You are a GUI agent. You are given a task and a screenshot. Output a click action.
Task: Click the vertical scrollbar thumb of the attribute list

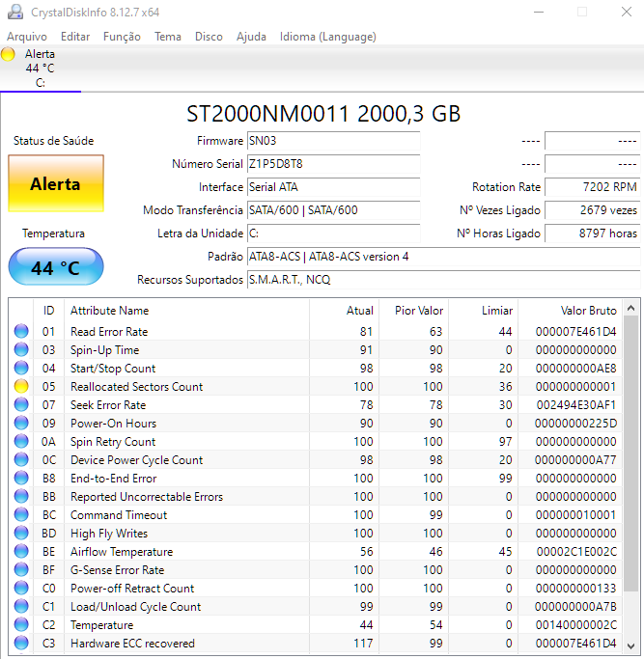(630, 453)
